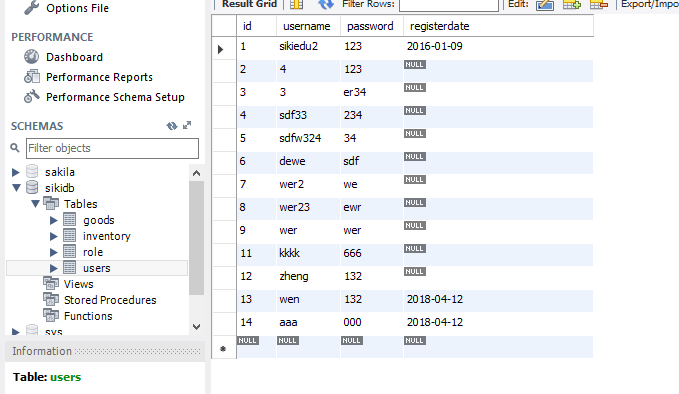Open the Options File item
Screen dimensions: 679x394
(x=78, y=8)
